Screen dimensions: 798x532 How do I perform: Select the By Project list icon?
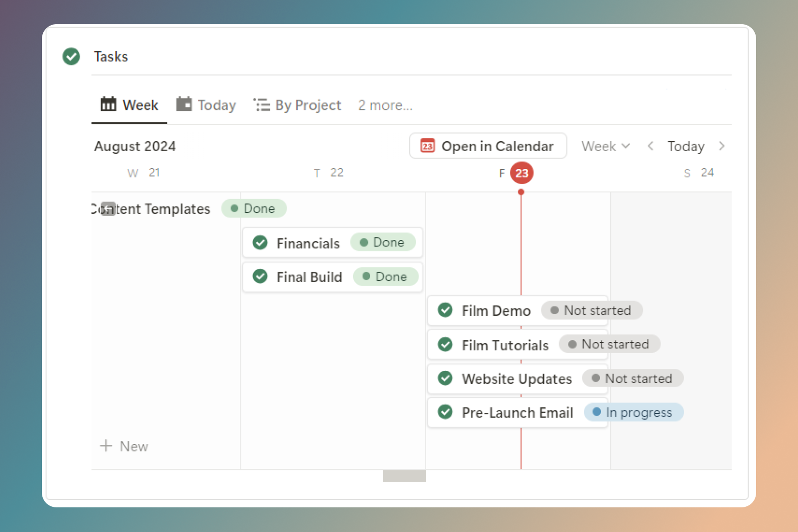tap(262, 104)
